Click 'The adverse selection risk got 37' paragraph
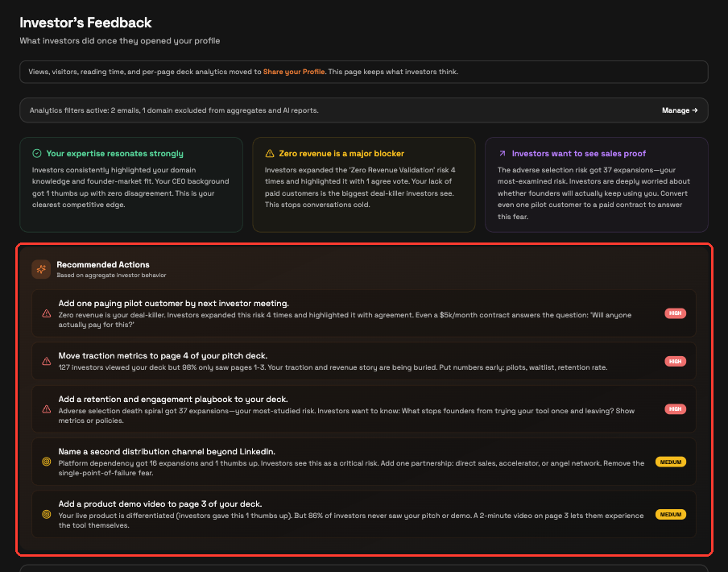This screenshot has height=572, width=728. tap(594, 193)
